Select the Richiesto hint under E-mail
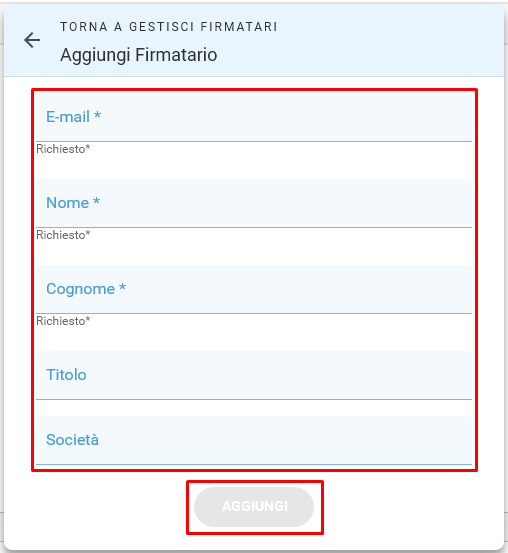This screenshot has height=553, width=508. [63, 149]
